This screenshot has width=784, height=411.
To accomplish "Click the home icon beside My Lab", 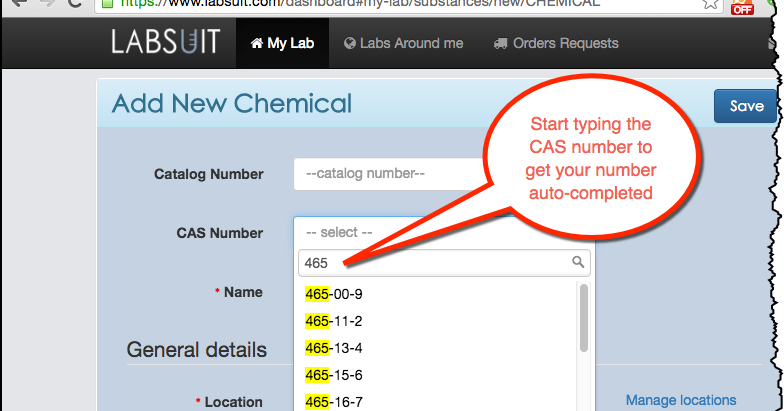I will [256, 44].
